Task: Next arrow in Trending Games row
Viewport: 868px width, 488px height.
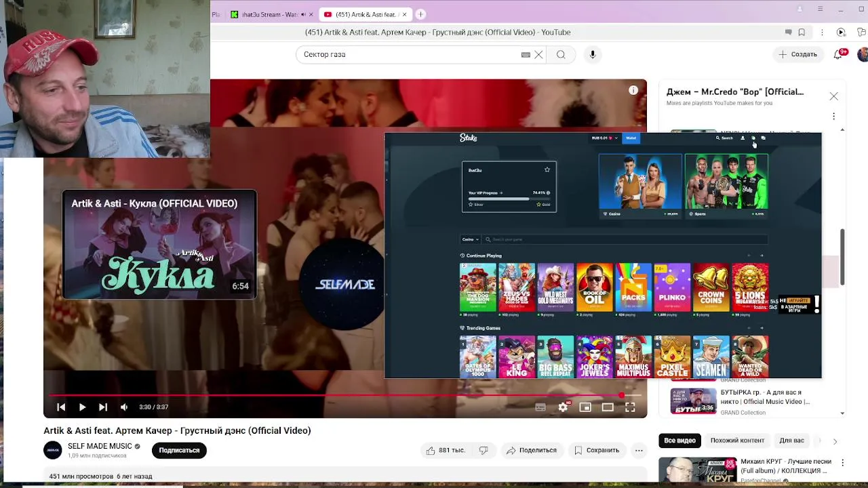Action: [x=762, y=328]
